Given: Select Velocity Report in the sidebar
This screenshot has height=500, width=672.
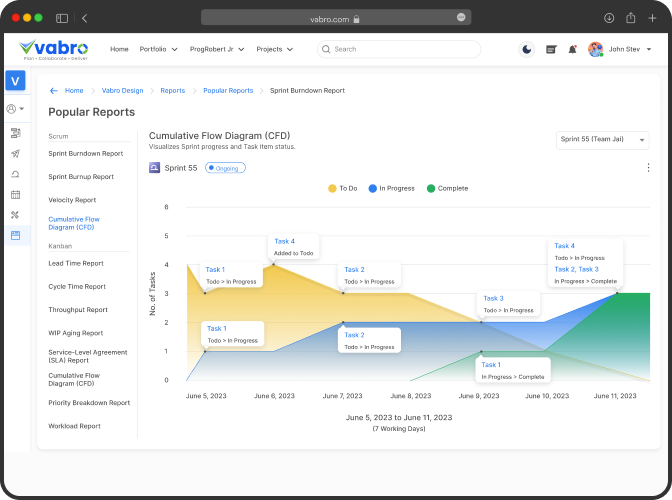Looking at the screenshot, I should tap(79, 199).
